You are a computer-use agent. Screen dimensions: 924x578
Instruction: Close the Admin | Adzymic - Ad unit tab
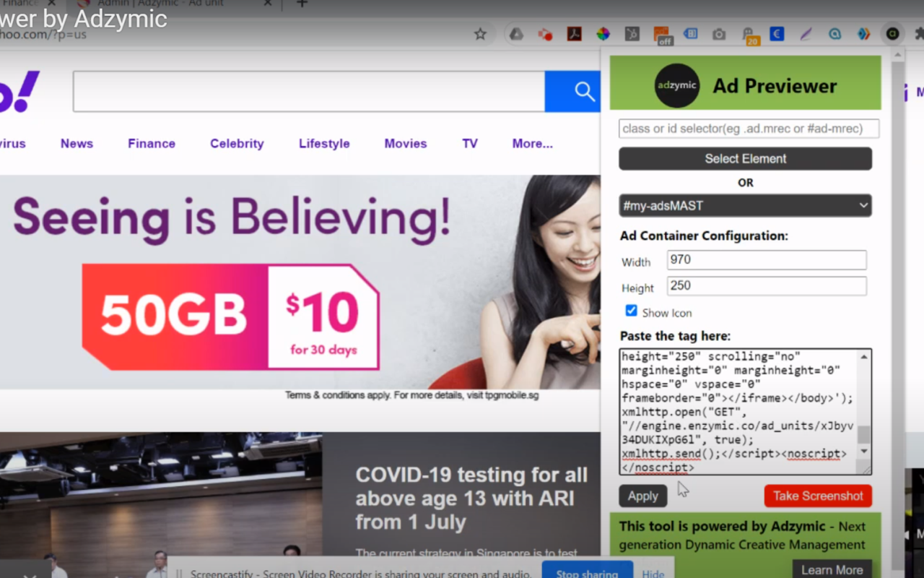267,4
